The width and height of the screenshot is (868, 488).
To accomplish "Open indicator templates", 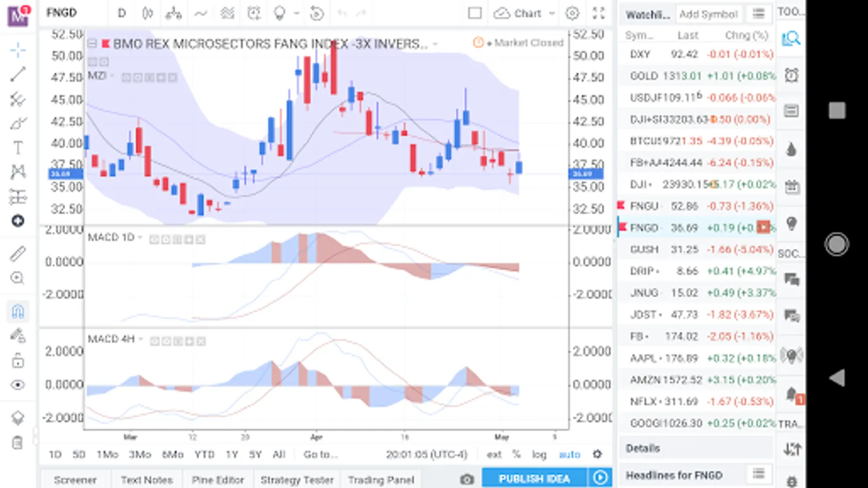I will [x=227, y=13].
